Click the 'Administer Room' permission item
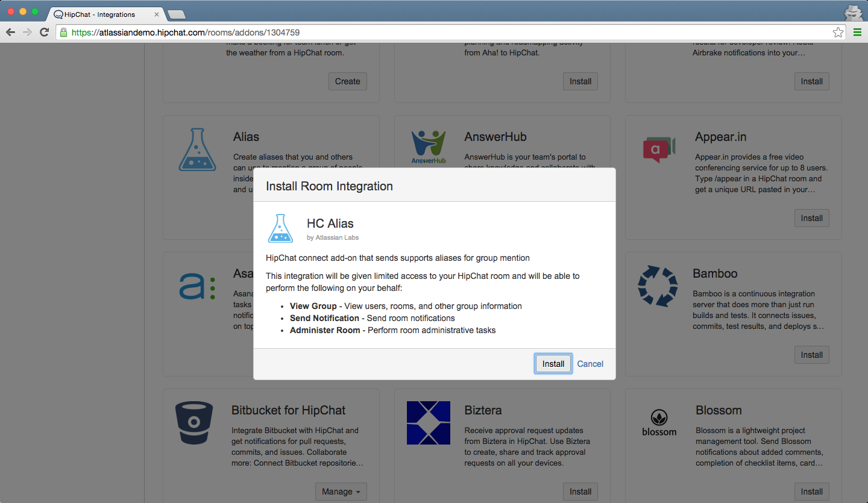The width and height of the screenshot is (868, 503). [x=393, y=330]
